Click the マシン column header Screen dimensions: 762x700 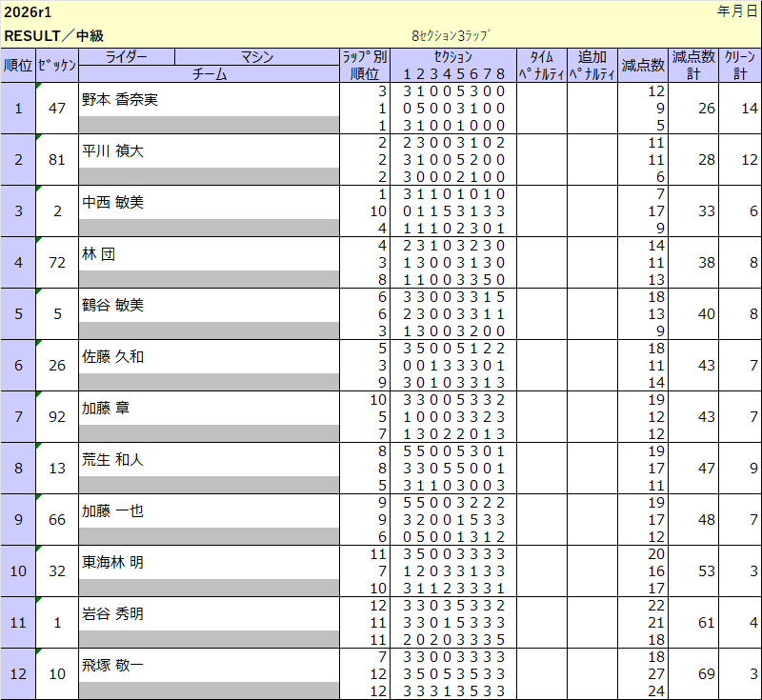point(257,57)
